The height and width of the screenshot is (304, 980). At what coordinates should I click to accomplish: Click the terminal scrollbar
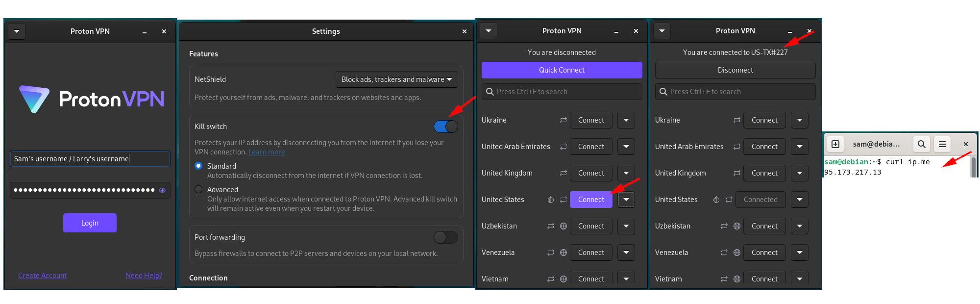(973, 167)
